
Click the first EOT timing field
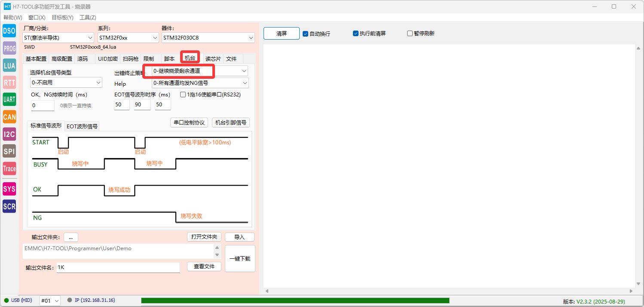coord(122,105)
